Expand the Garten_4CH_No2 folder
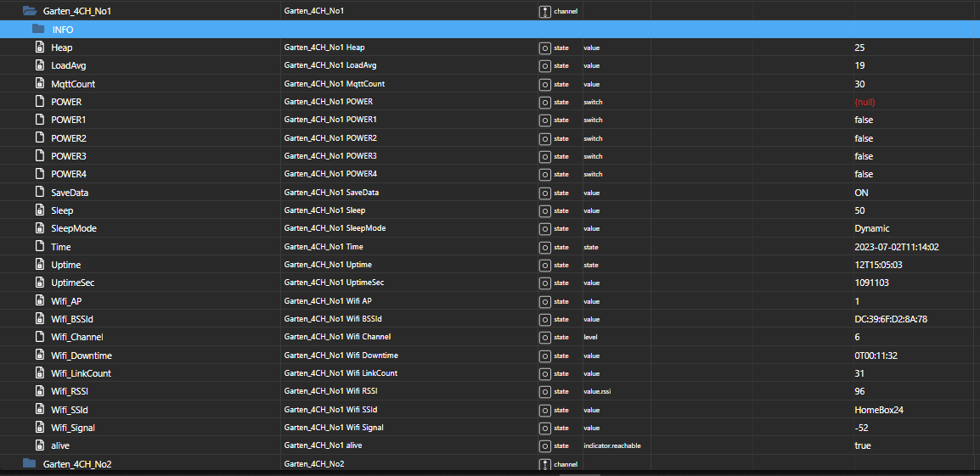980x476 pixels. 30,463
